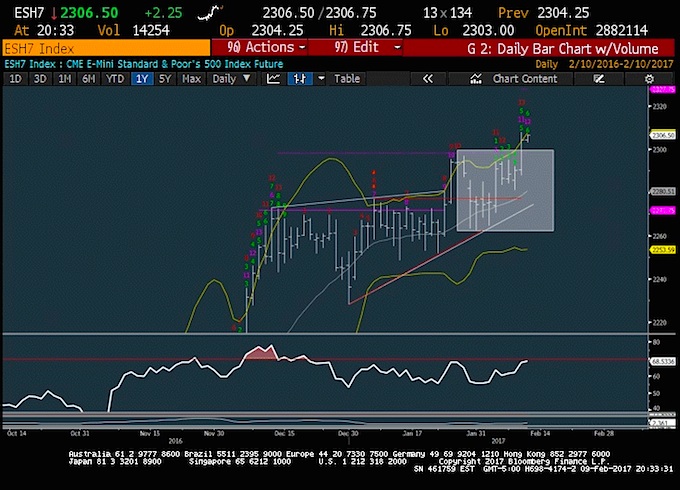Click the Daily label above the date range
Image resolution: width=680 pixels, height=490 pixels.
coord(546,64)
